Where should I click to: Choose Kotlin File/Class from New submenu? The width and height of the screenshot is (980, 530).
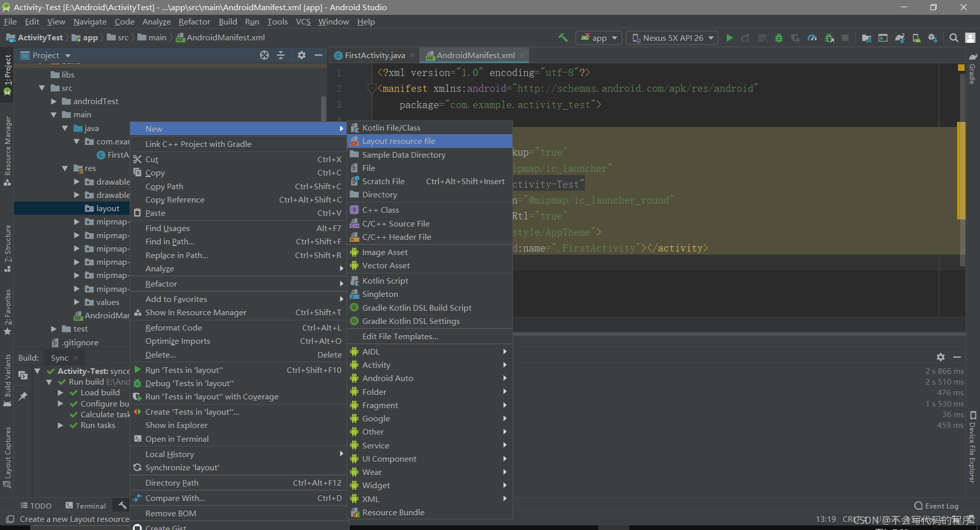430,128
